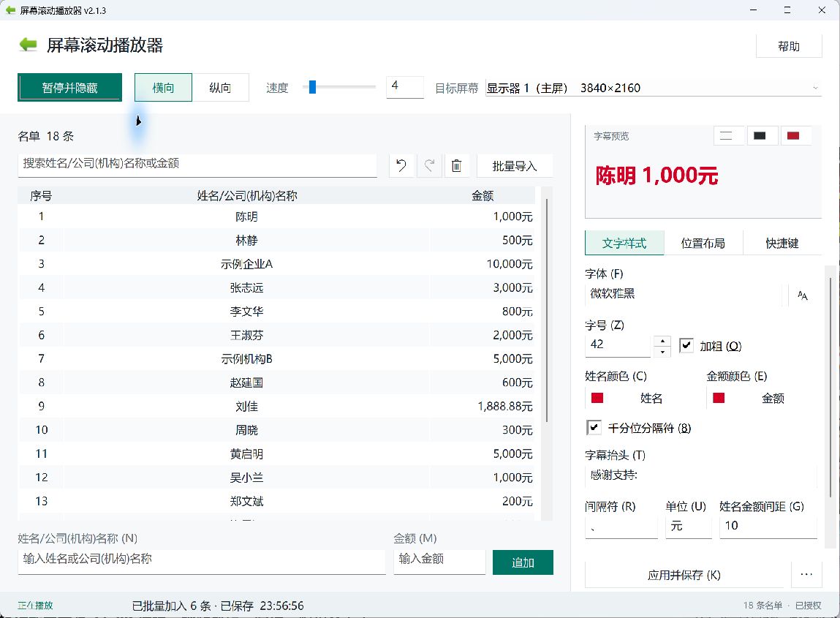The height and width of the screenshot is (618, 840).
Task: Click the redo icon above the list
Action: (x=429, y=165)
